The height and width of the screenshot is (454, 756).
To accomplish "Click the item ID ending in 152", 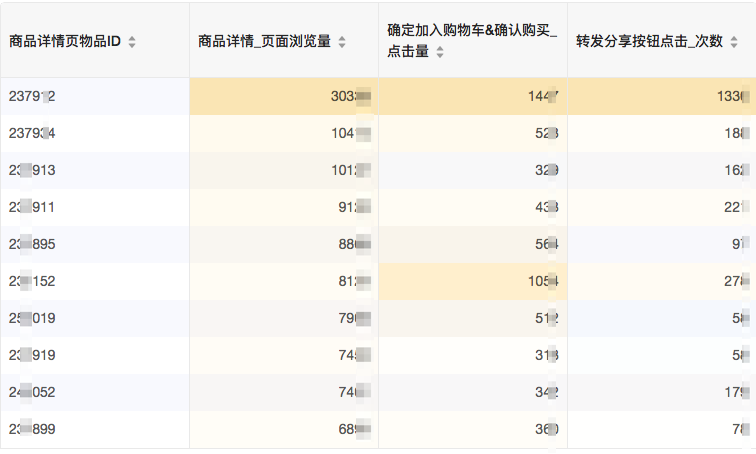I will [x=32, y=282].
